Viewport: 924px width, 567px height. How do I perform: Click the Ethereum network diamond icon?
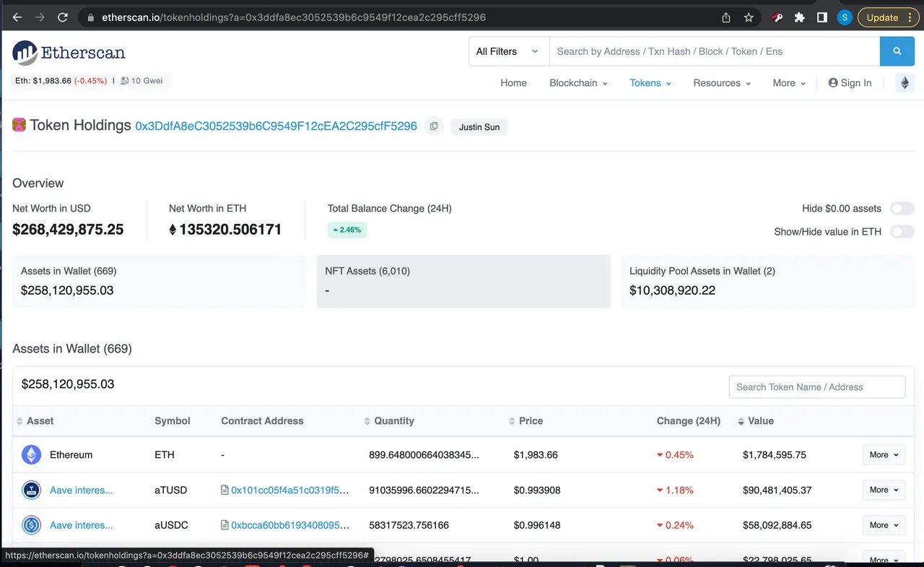(905, 83)
